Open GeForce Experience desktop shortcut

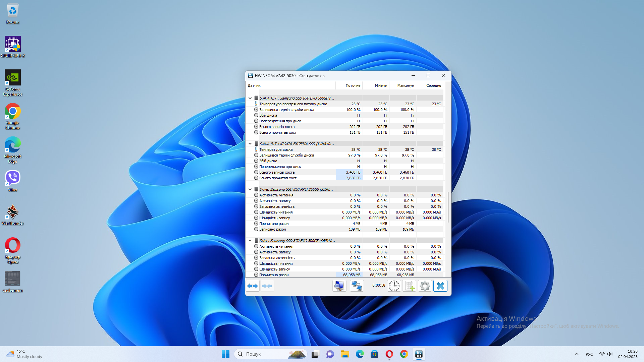coord(13,83)
